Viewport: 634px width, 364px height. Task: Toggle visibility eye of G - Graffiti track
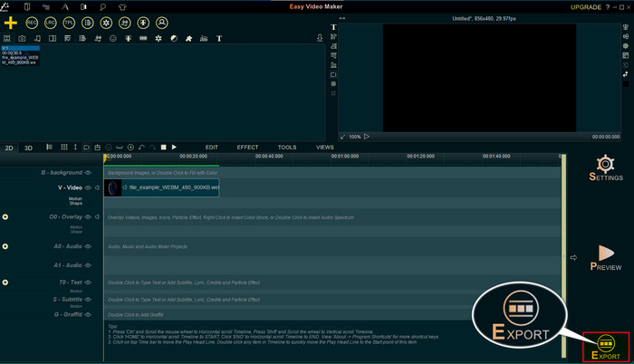88,314
